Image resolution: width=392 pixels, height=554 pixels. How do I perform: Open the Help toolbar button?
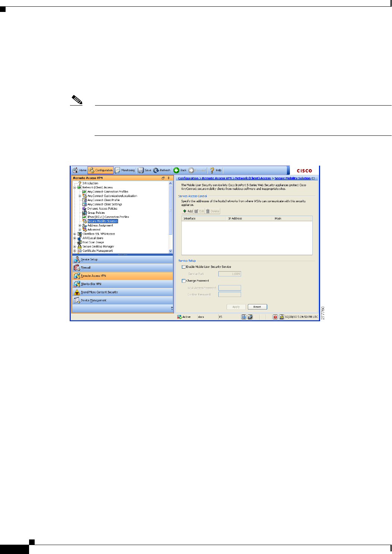(x=215, y=170)
